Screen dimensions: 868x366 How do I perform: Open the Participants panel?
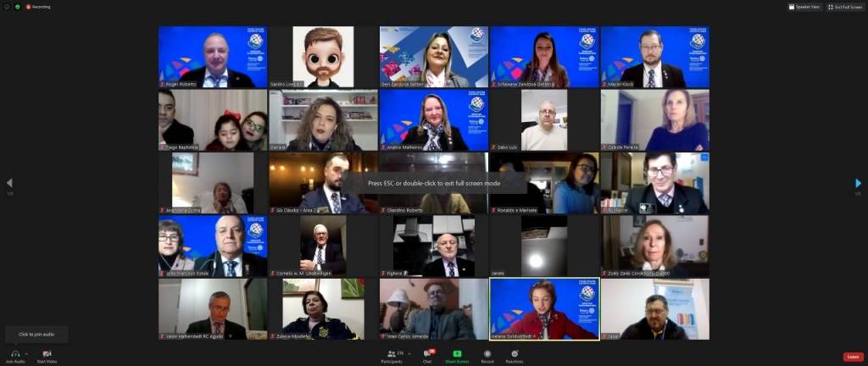(x=392, y=352)
